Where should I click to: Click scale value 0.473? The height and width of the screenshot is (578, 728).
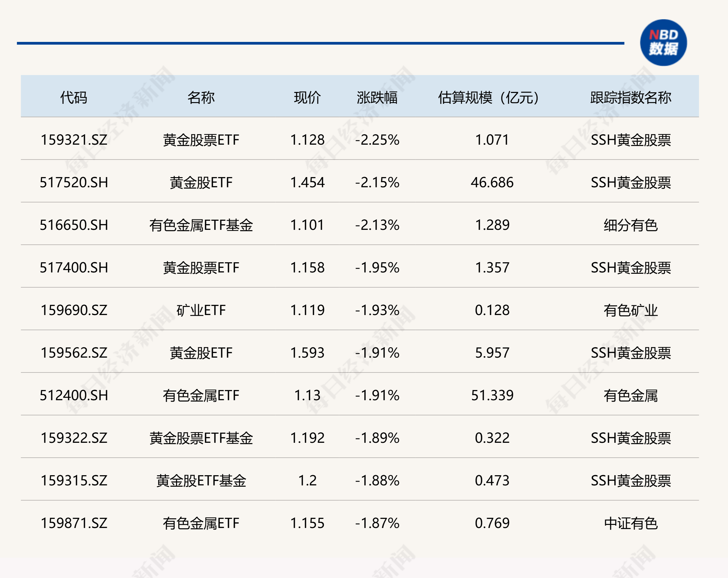(x=492, y=481)
